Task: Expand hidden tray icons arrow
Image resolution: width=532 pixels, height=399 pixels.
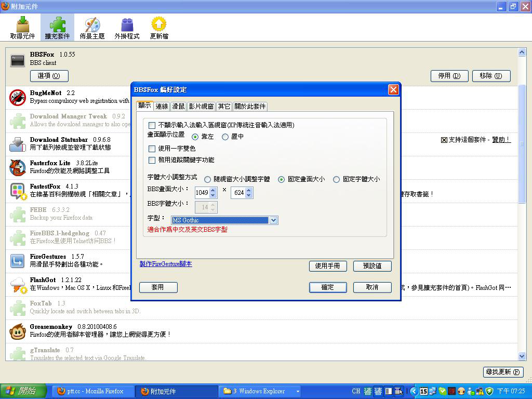Action: click(x=414, y=391)
